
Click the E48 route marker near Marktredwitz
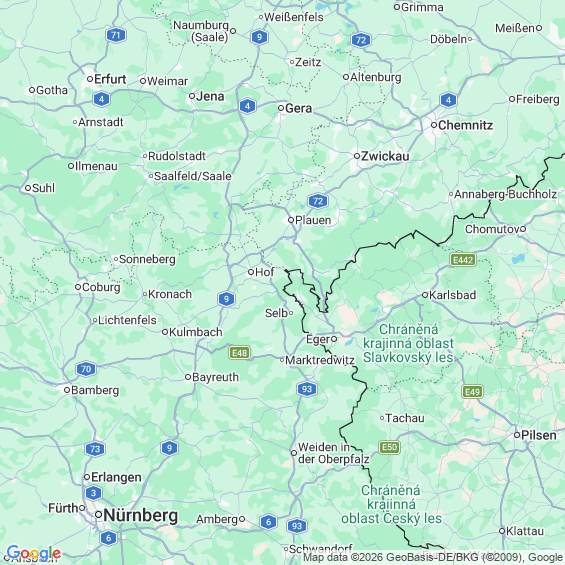[240, 352]
